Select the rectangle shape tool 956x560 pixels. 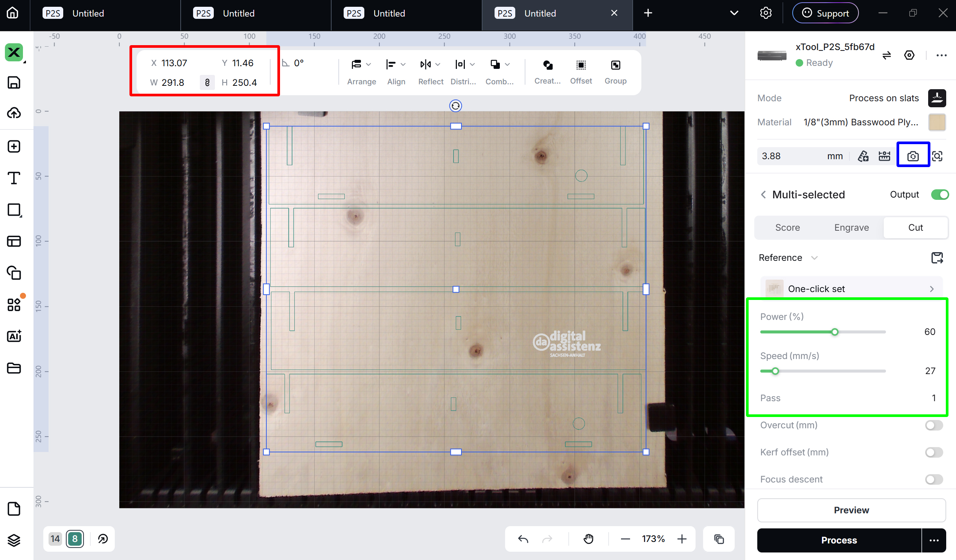(14, 210)
